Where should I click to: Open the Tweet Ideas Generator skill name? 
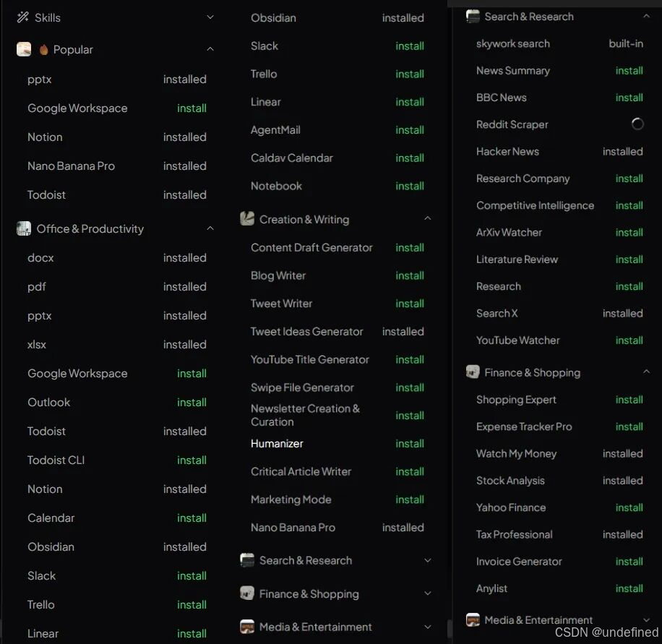click(307, 332)
